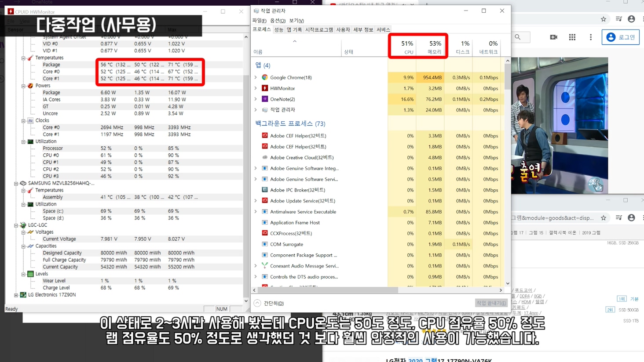
Task: Sort processes by the CPU column header
Action: point(402,47)
